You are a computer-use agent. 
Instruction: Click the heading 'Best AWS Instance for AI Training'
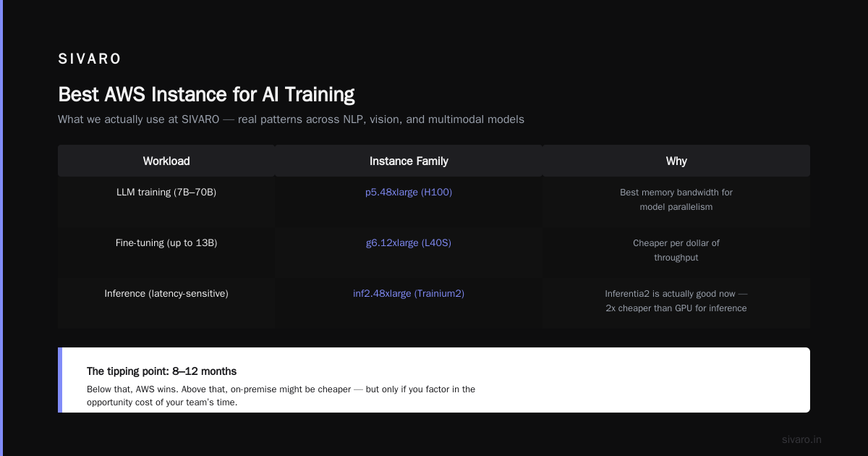point(206,95)
